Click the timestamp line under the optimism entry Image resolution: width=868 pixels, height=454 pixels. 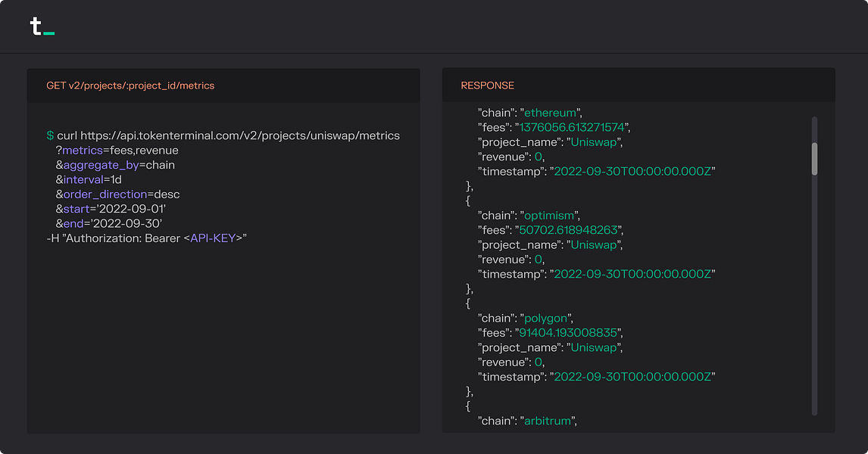[597, 274]
